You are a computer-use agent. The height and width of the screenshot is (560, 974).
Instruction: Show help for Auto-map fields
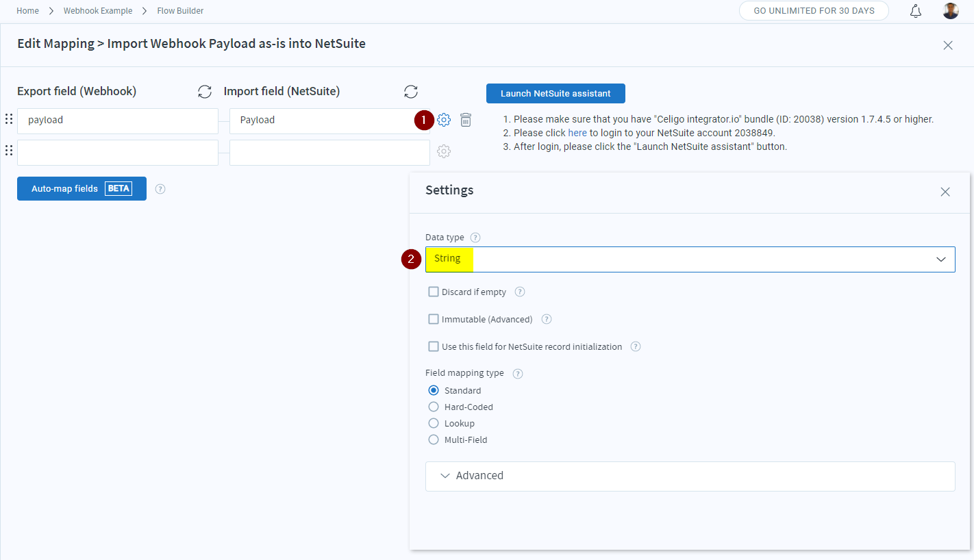tap(160, 189)
